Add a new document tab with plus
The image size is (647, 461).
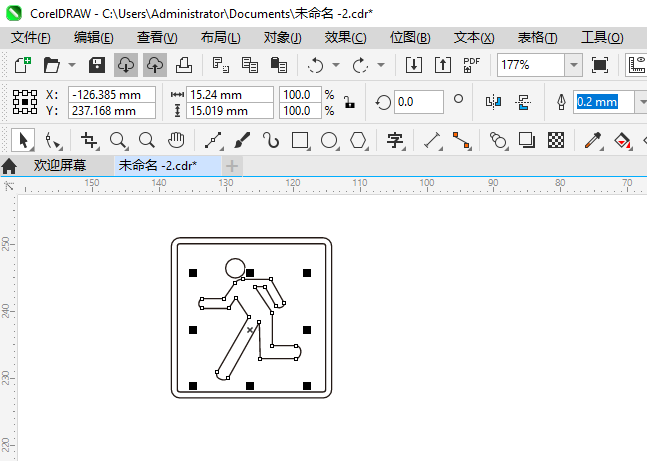(232, 166)
